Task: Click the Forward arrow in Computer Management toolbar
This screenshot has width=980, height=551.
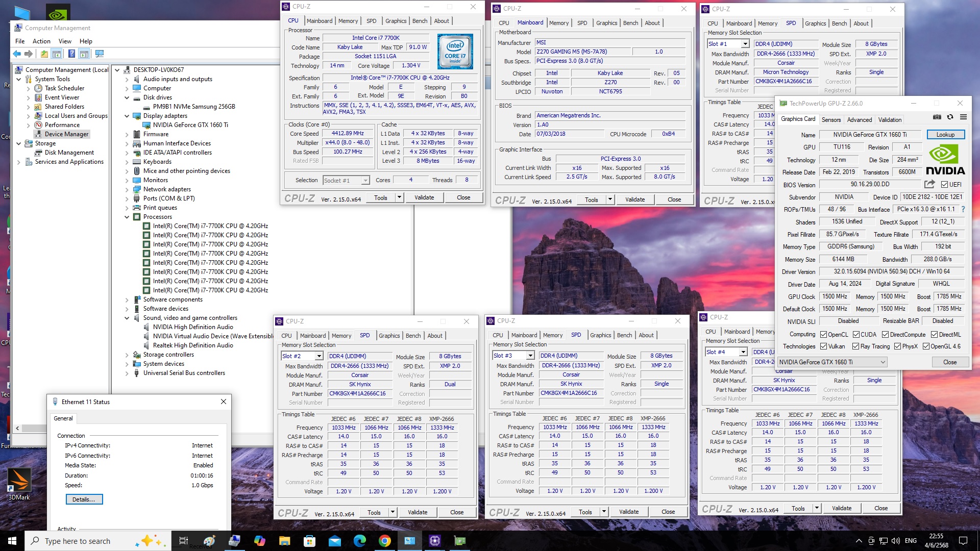Action: [29, 54]
